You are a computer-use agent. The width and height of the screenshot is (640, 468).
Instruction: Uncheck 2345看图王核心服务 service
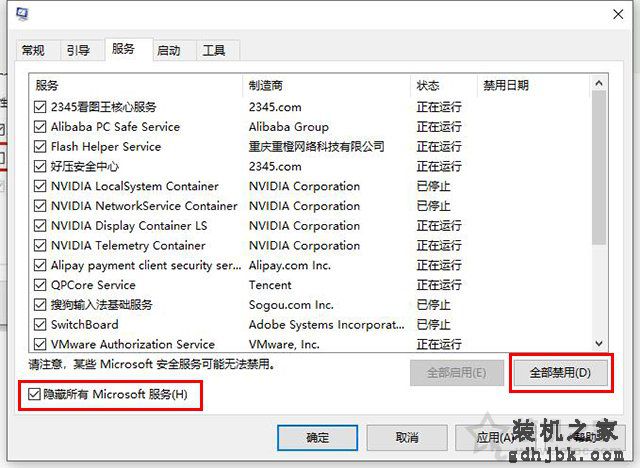[40, 107]
